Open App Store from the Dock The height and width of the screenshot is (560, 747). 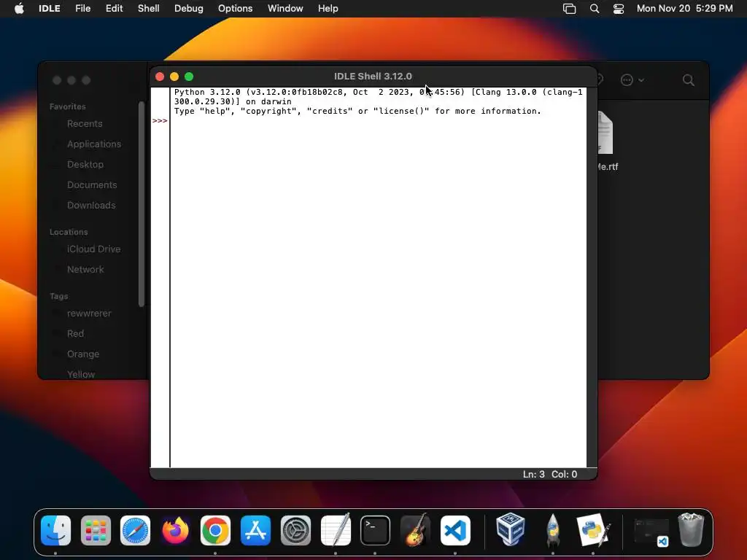coord(255,531)
